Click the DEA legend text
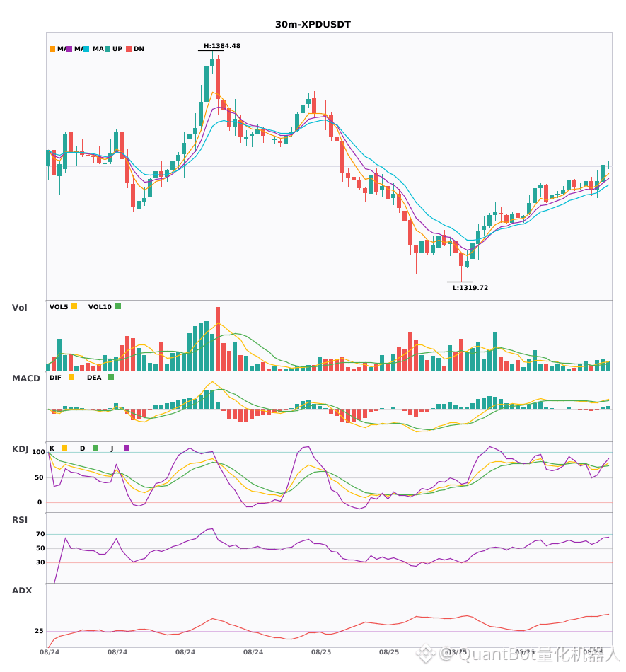Screen dimensions: 626x672 94,378
